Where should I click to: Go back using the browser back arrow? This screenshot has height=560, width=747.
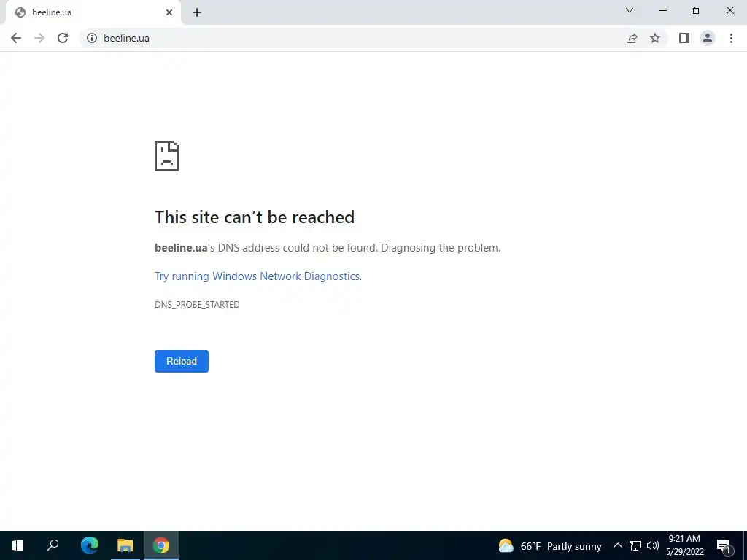16,38
